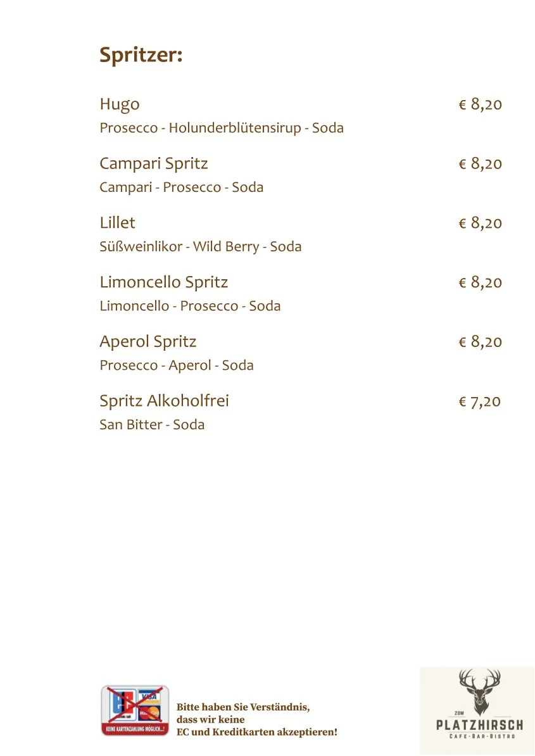Click the Hugo drink name
This screenshot has width=535, height=756.
(x=120, y=104)
